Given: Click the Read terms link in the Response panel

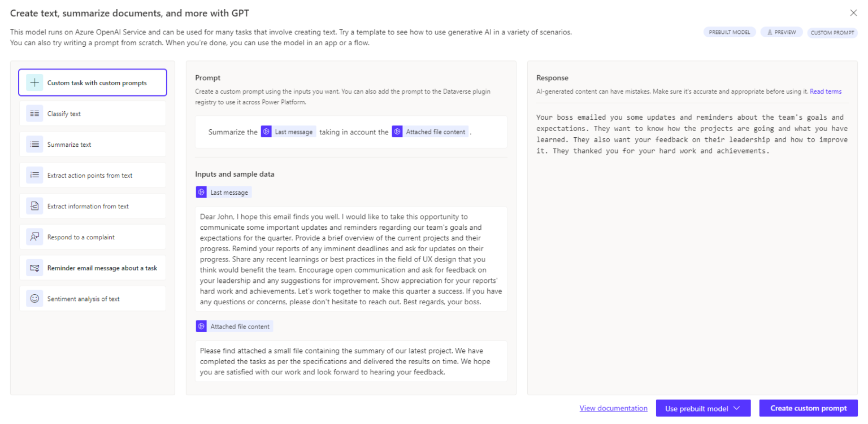Looking at the screenshot, I should 826,91.
